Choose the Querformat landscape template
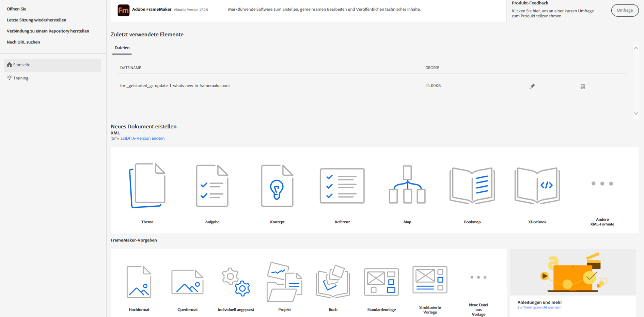The height and width of the screenshot is (317, 644). coord(187,282)
